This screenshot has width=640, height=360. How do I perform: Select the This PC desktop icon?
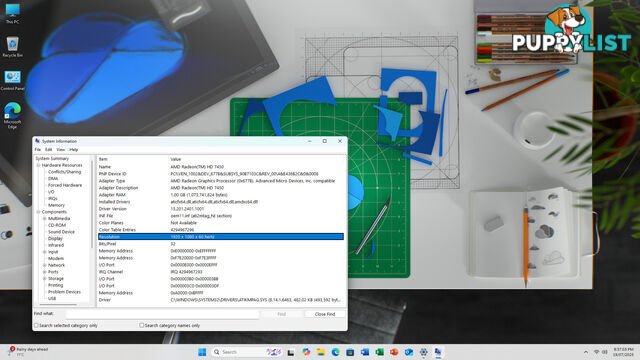tap(12, 13)
